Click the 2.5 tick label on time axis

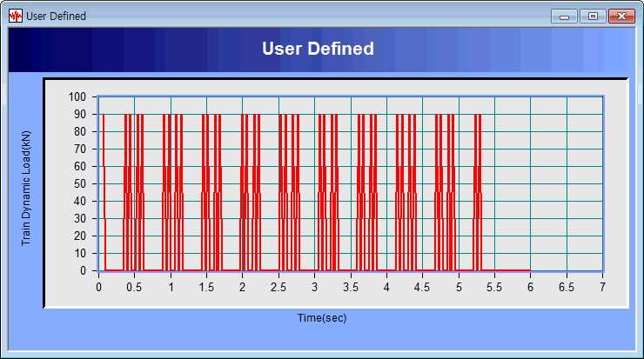point(278,287)
